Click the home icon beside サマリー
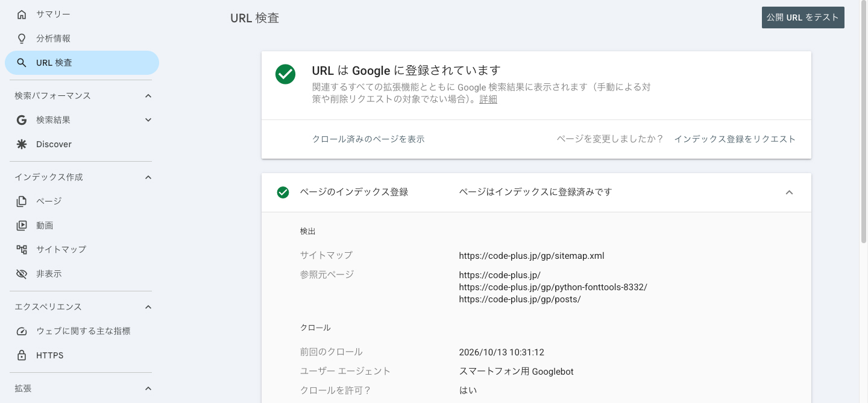The image size is (868, 403). [22, 14]
